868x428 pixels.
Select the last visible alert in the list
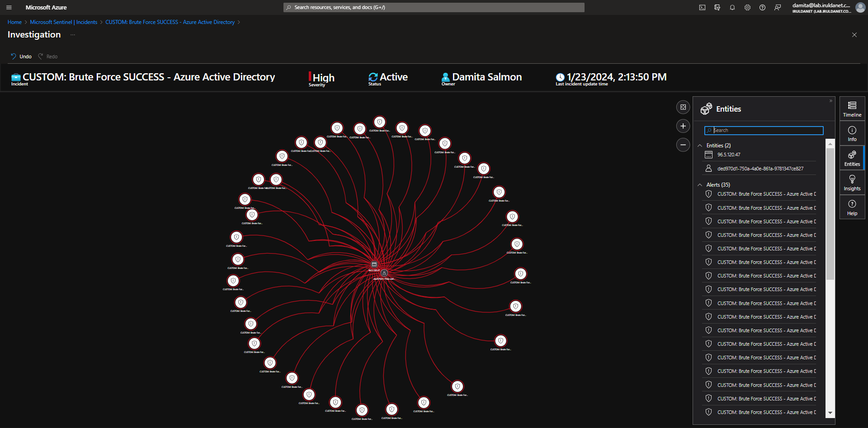[760, 412]
